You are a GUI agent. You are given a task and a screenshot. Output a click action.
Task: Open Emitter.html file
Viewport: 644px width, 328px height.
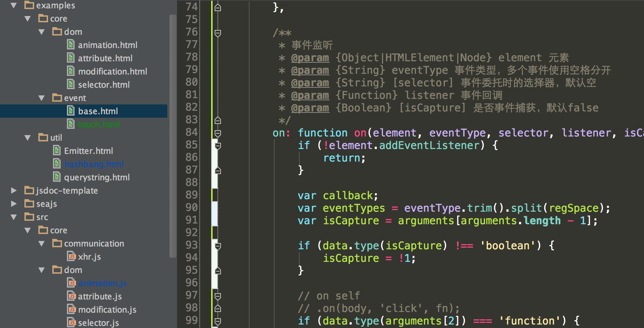point(89,151)
